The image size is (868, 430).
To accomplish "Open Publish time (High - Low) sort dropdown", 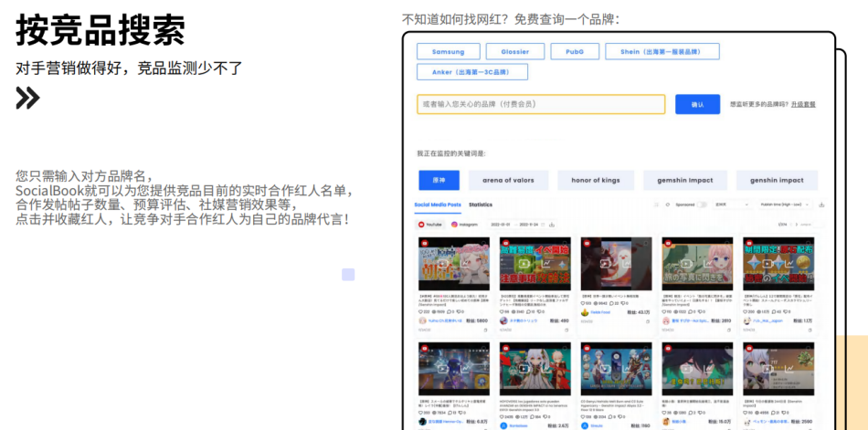I will pos(786,205).
